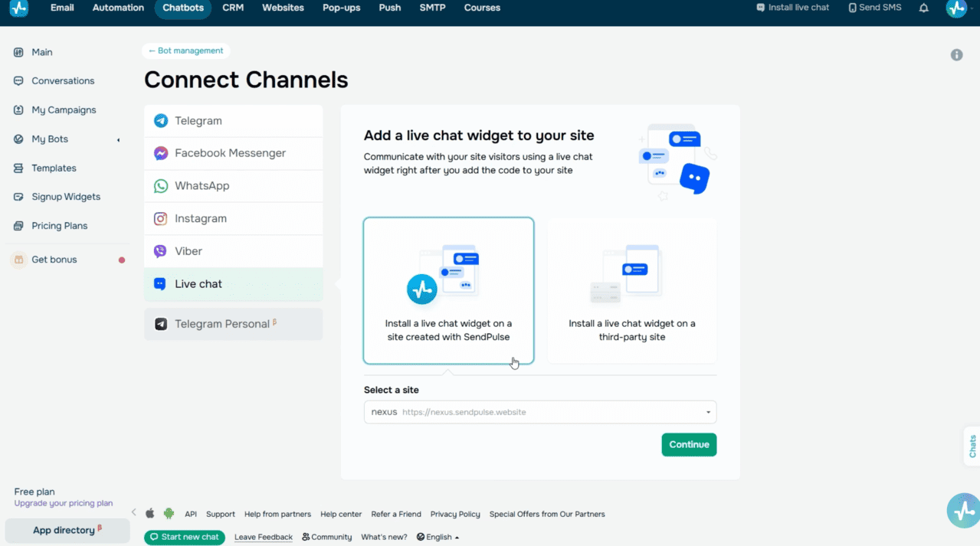Image resolution: width=980 pixels, height=546 pixels.
Task: Select install on SendPulse-created site card
Action: coord(448,291)
